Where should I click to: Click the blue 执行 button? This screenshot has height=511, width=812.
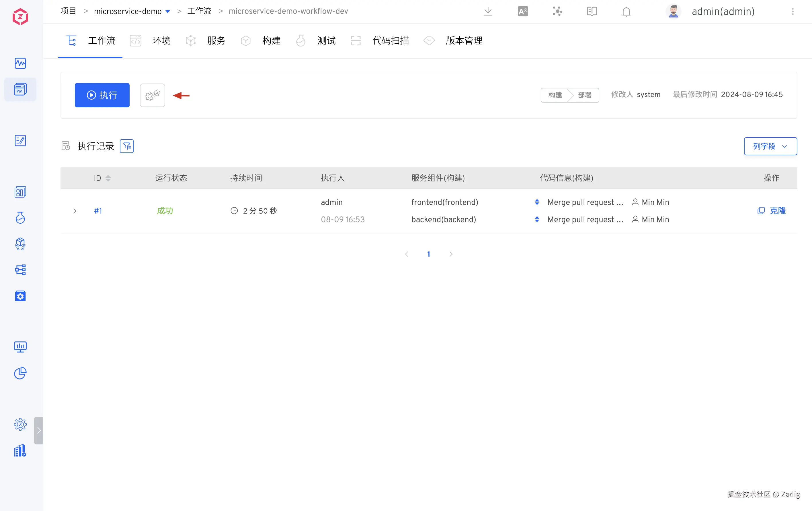pos(102,95)
